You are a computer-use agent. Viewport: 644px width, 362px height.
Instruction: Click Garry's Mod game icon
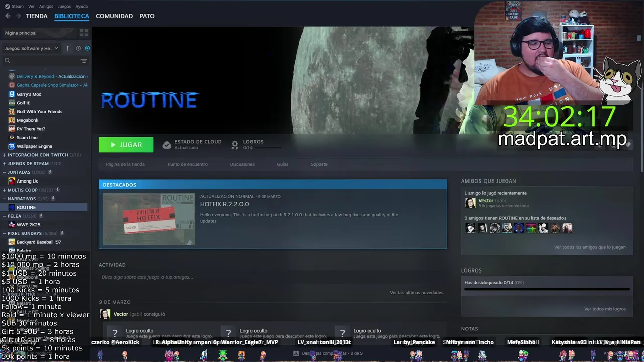tap(12, 94)
